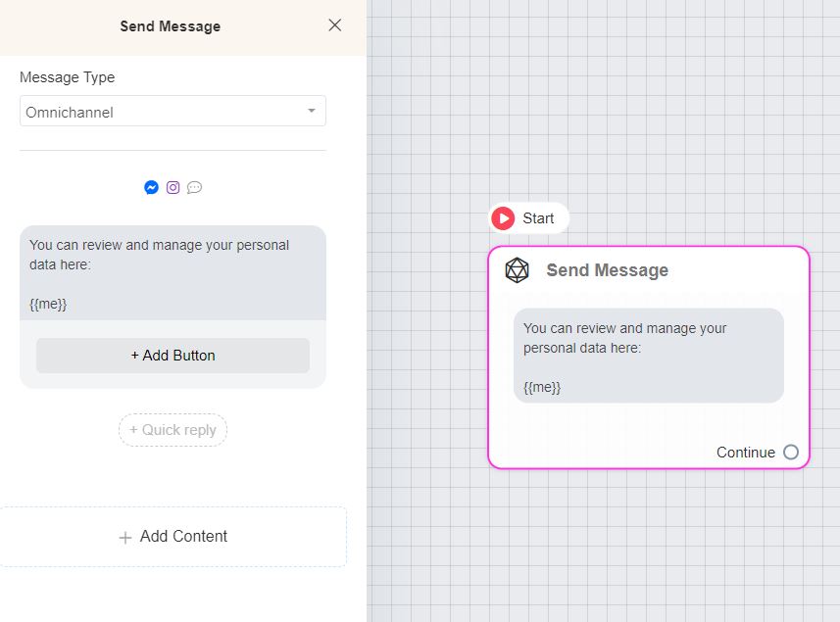Screen dimensions: 840x622
Task: Select the Instagram channel icon
Action: (173, 187)
